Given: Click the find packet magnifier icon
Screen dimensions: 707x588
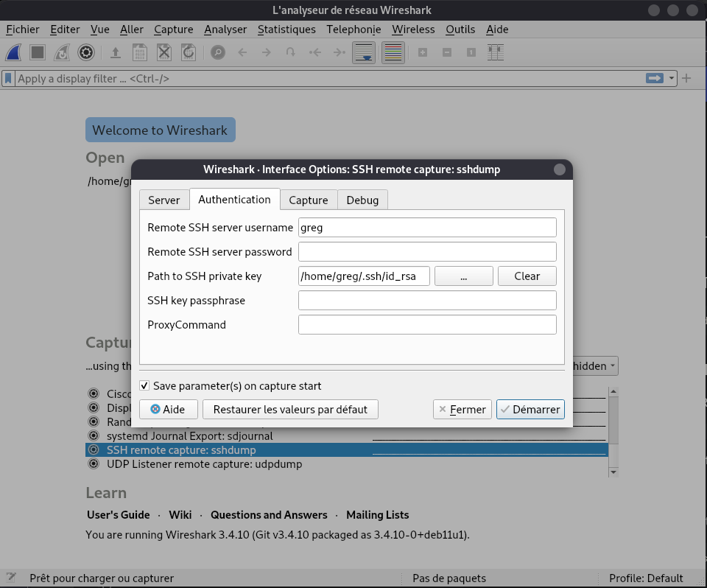Looking at the screenshot, I should click(217, 52).
